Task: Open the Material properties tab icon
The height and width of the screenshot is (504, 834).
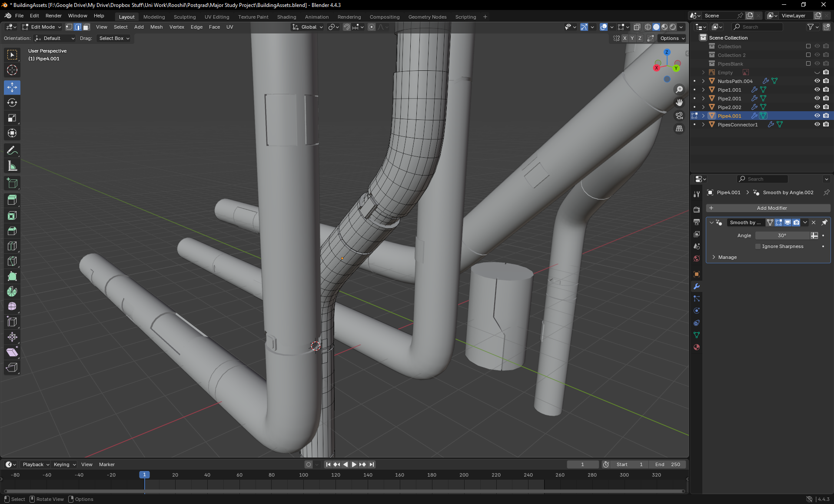Action: [x=697, y=347]
